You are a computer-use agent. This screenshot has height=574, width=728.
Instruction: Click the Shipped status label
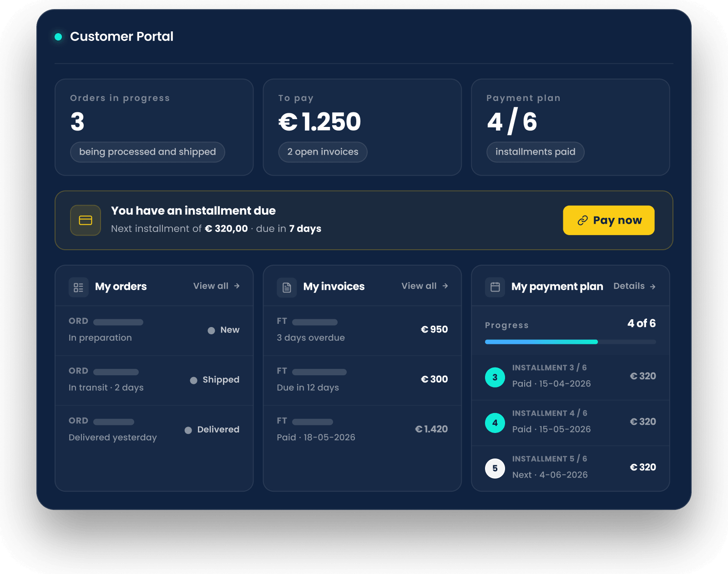(221, 380)
